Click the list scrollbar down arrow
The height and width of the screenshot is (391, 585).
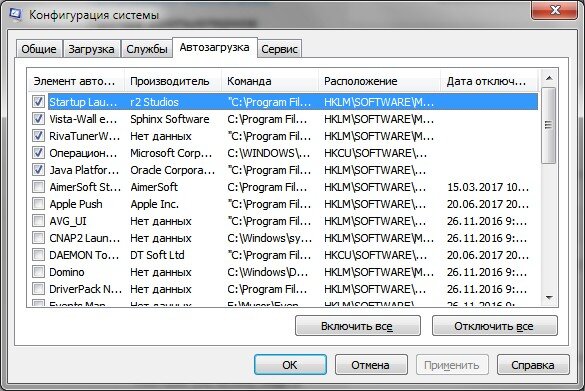549,298
